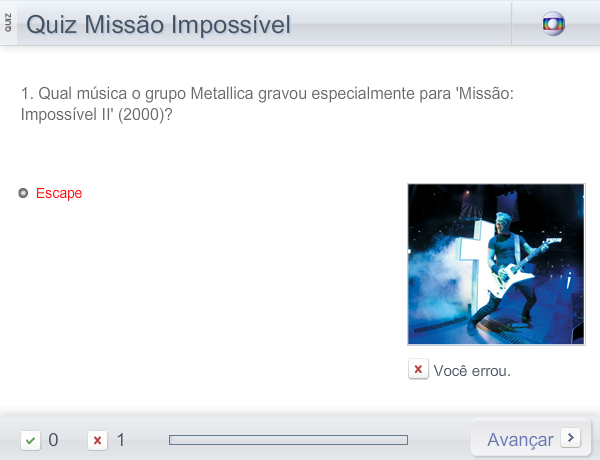600x460 pixels.
Task: Click the red Escape answer text
Action: pos(59,193)
